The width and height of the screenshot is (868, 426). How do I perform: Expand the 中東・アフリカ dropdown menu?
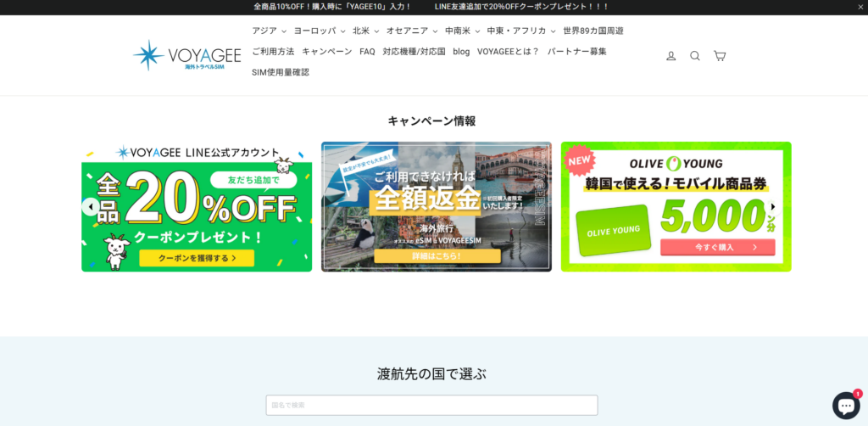520,31
